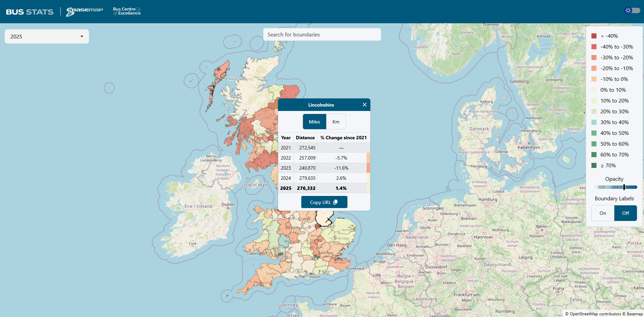Select Miles unit in Lincolnshire popup

[314, 122]
